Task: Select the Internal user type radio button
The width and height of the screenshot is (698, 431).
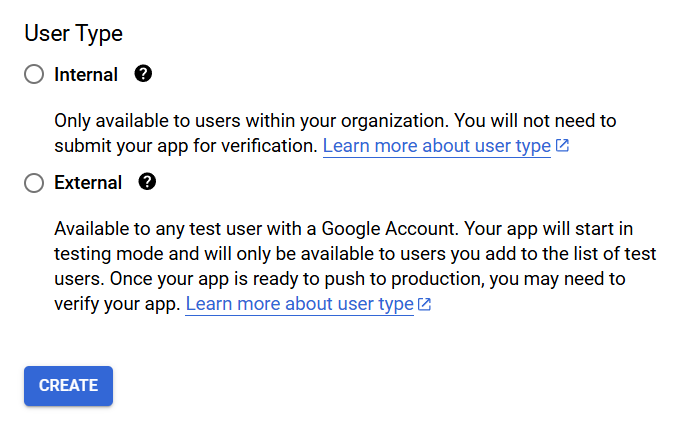Action: (34, 75)
